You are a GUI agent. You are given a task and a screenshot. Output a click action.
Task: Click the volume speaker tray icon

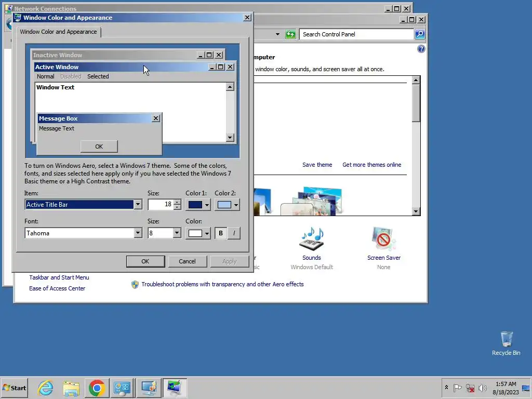click(482, 388)
